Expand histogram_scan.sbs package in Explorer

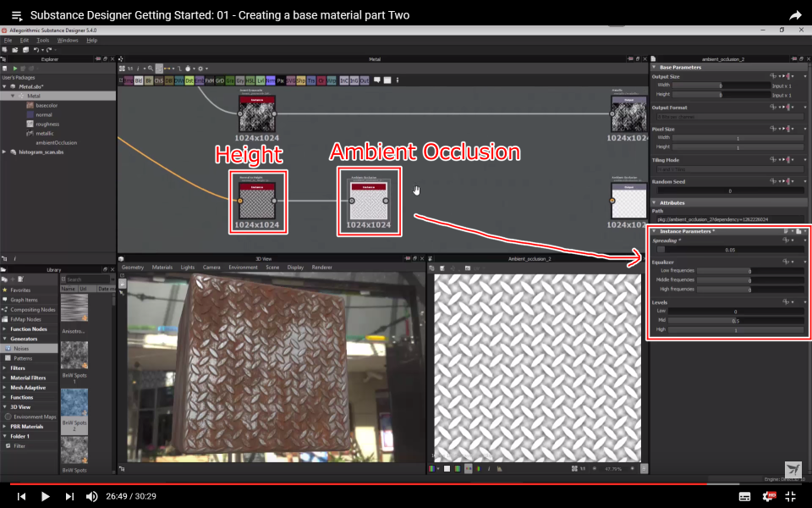pos(5,152)
